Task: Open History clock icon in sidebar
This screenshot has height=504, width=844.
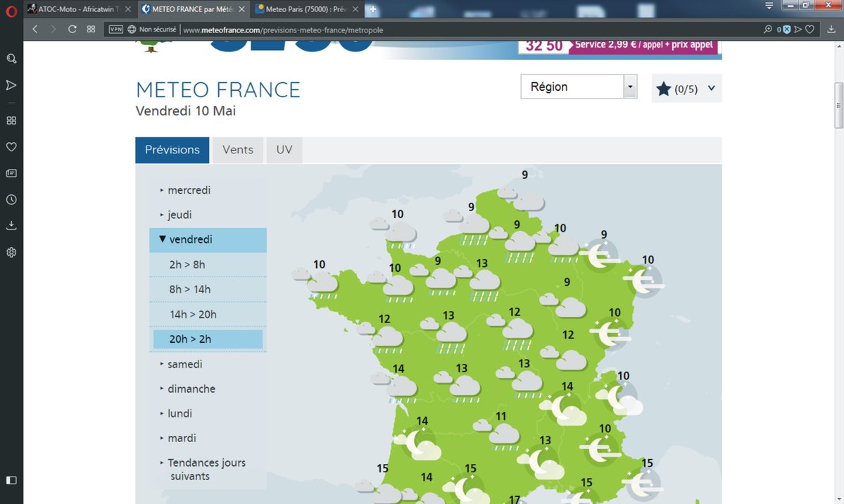Action: (x=11, y=199)
